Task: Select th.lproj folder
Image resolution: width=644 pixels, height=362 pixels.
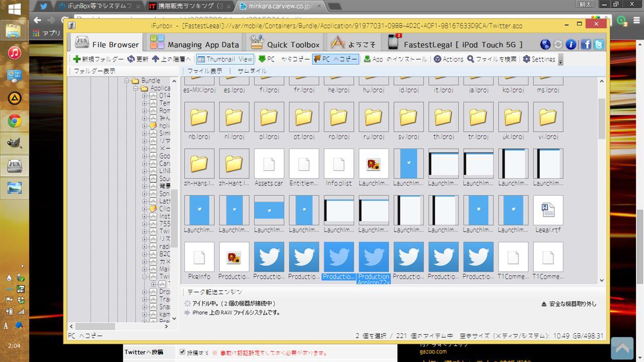Action: pos(443,121)
